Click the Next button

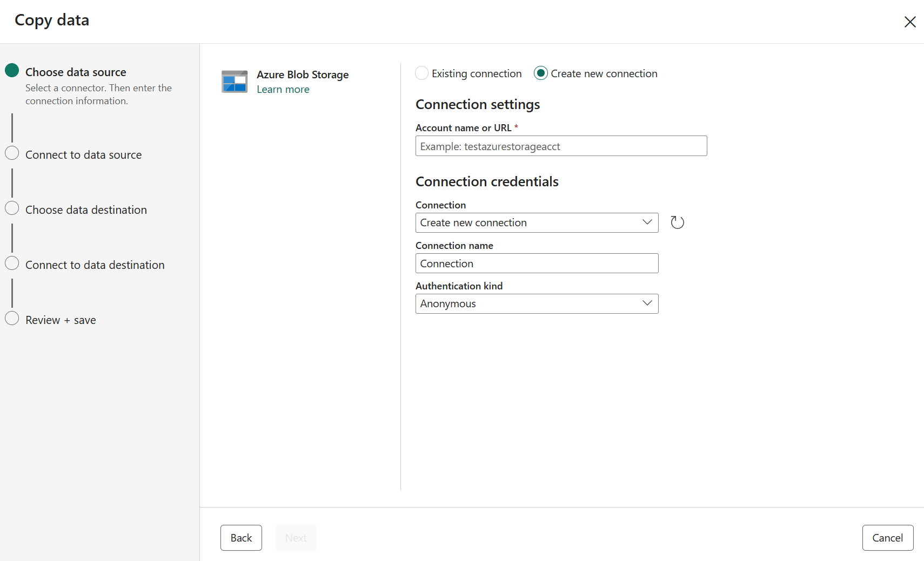coord(296,538)
